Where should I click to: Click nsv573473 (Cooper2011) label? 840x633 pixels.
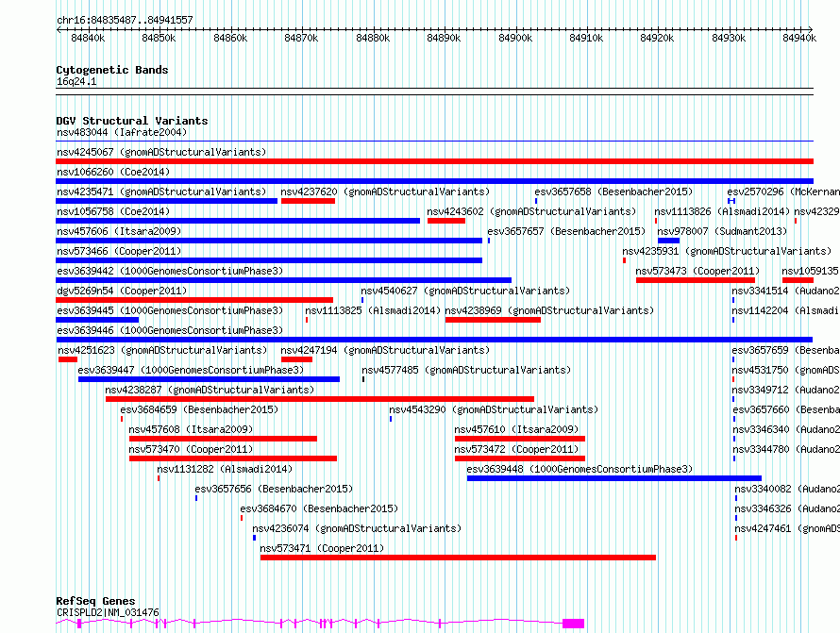[x=697, y=271]
